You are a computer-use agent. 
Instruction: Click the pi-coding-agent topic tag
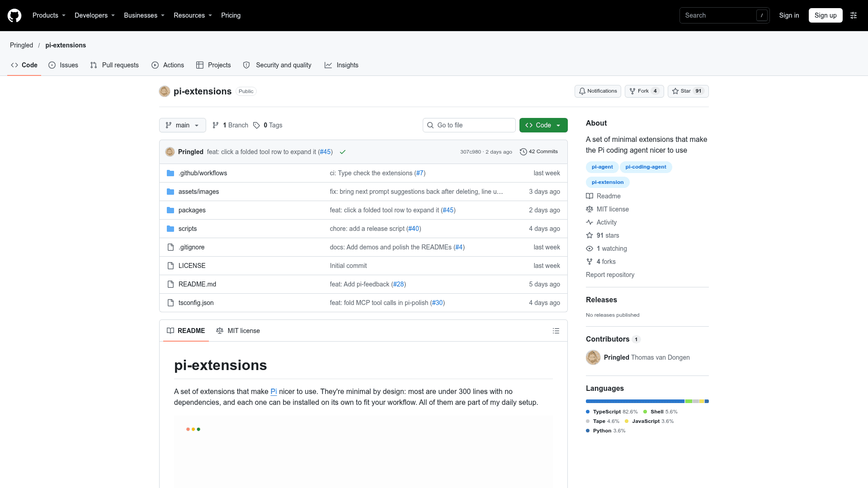tap(646, 167)
